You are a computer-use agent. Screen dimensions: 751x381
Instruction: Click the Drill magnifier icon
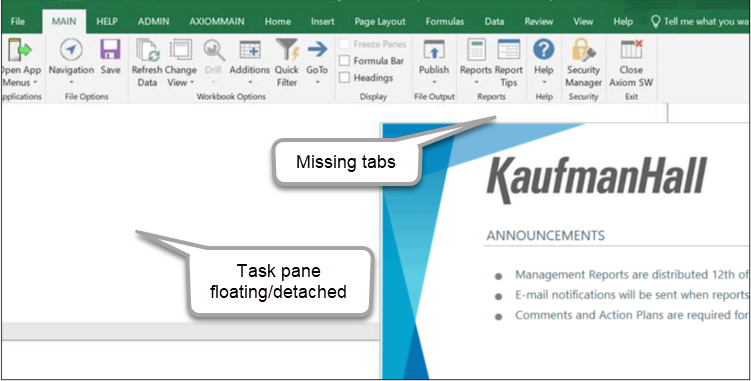point(214,50)
